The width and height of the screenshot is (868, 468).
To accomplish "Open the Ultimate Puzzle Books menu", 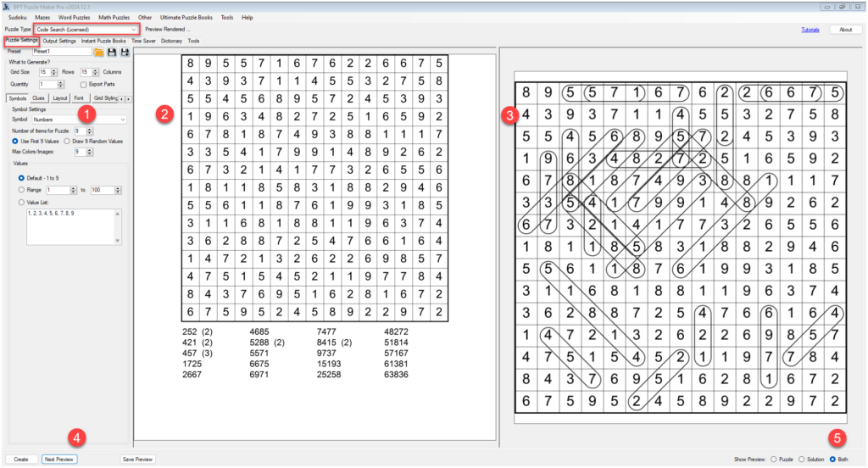I will tap(186, 17).
